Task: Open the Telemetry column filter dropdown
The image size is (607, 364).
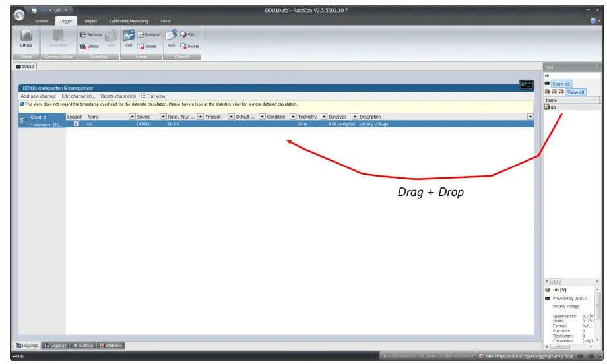Action: (x=324, y=117)
